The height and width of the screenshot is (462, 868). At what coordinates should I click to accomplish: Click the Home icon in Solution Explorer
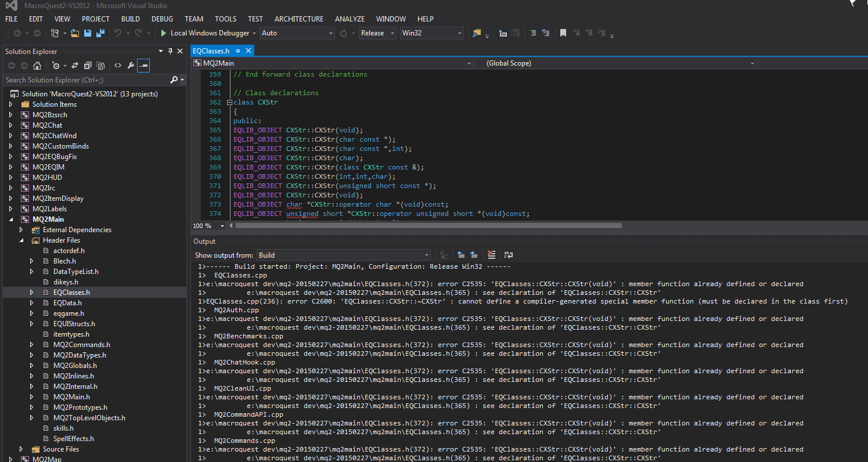[x=37, y=66]
